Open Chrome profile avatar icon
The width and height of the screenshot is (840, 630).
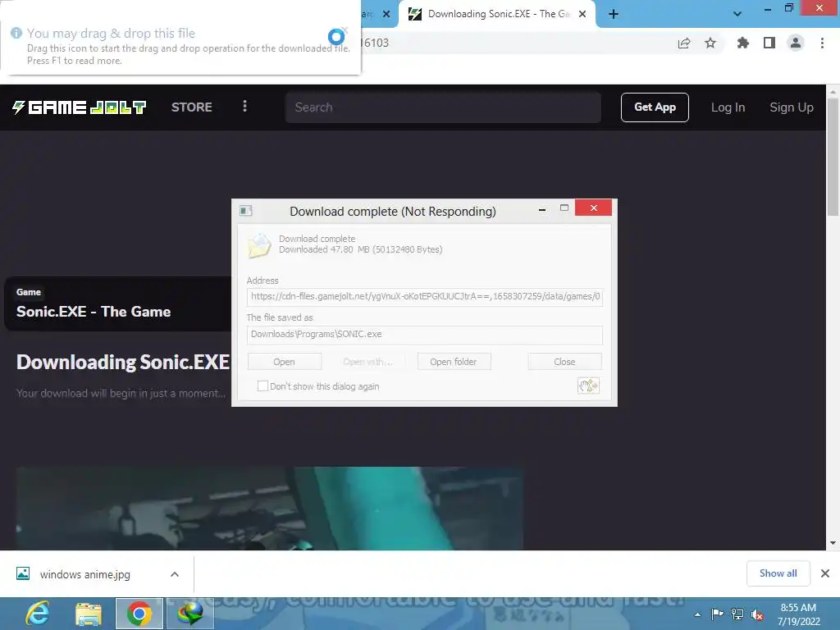[x=796, y=43]
